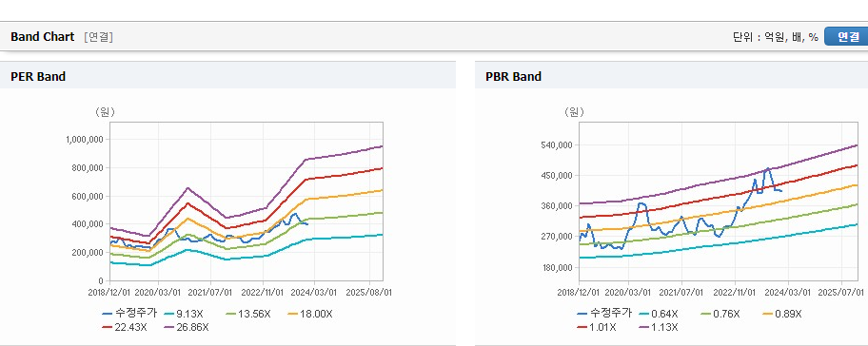Click the blue 연결 button
This screenshot has height=346, width=868.
point(846,36)
